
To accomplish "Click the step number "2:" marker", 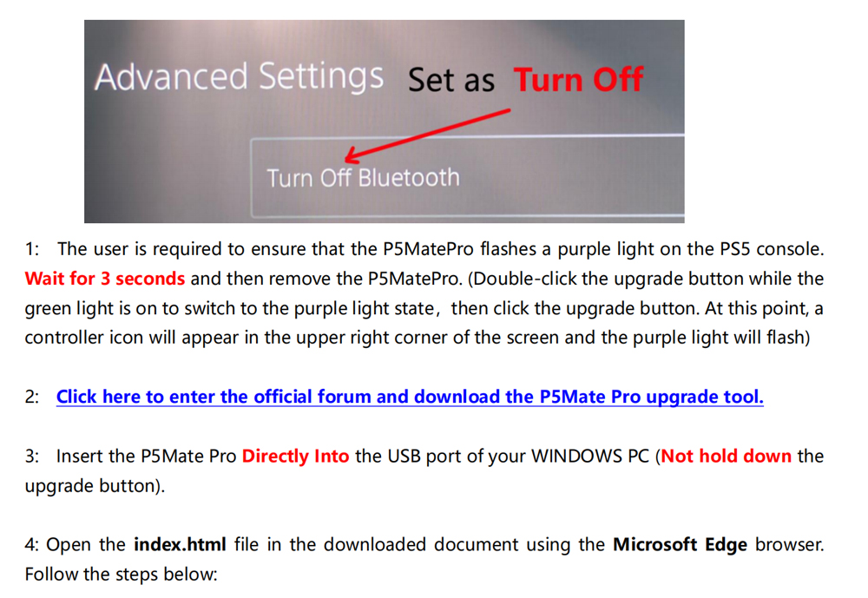I will 32,397.
